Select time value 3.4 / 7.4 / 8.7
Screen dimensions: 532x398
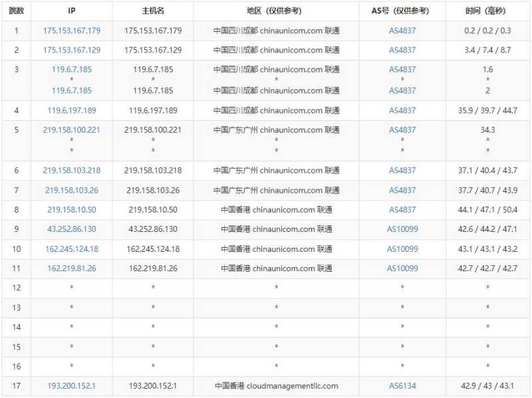[487, 50]
